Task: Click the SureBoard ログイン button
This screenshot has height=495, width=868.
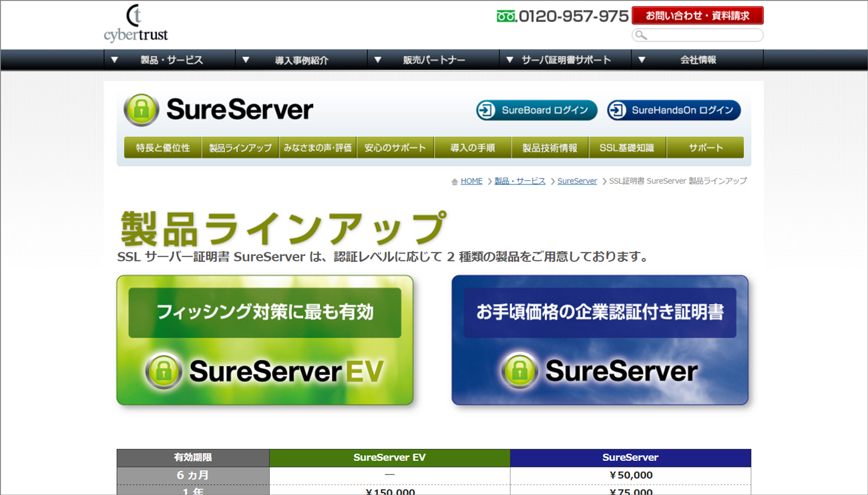Action: coord(537,110)
